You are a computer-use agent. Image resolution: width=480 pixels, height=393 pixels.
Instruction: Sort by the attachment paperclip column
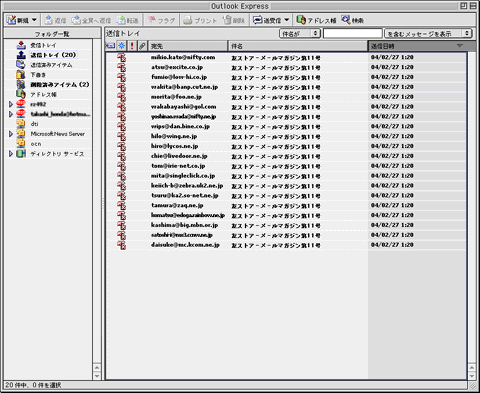click(142, 46)
